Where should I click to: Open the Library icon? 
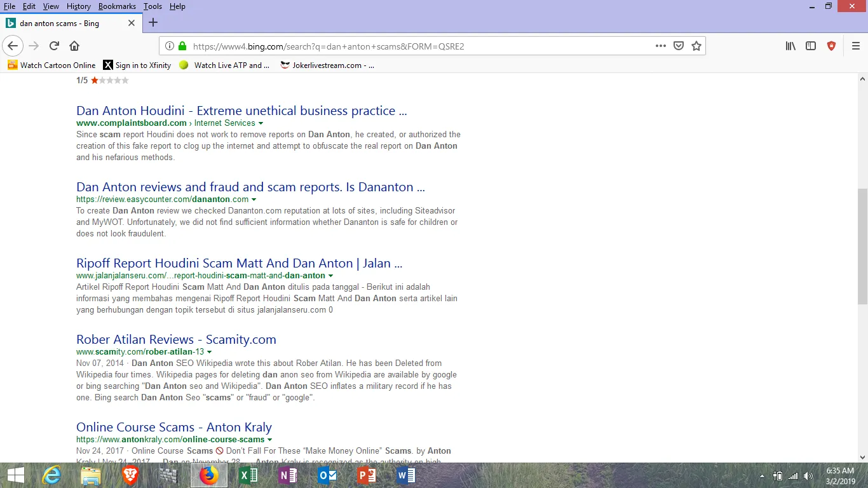(x=790, y=46)
